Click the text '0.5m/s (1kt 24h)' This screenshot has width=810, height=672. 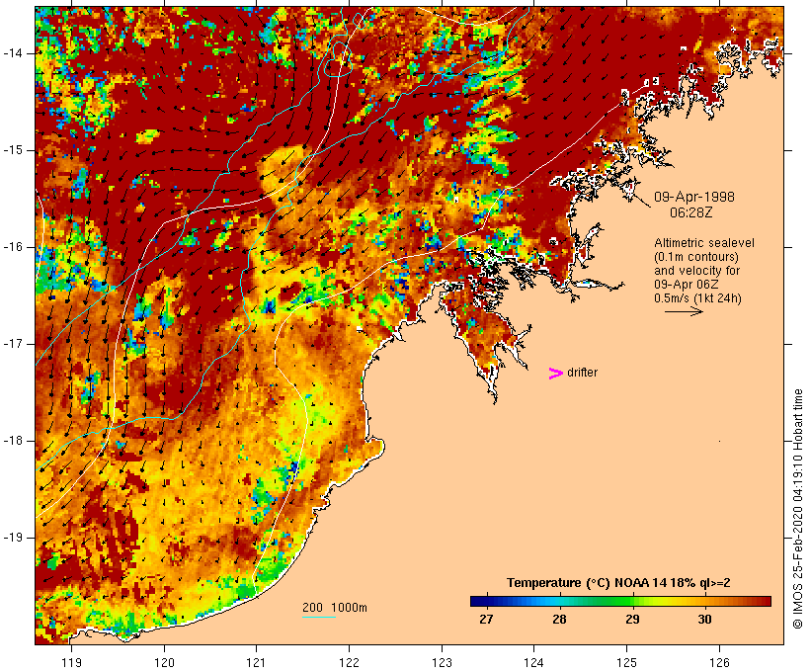tap(697, 298)
